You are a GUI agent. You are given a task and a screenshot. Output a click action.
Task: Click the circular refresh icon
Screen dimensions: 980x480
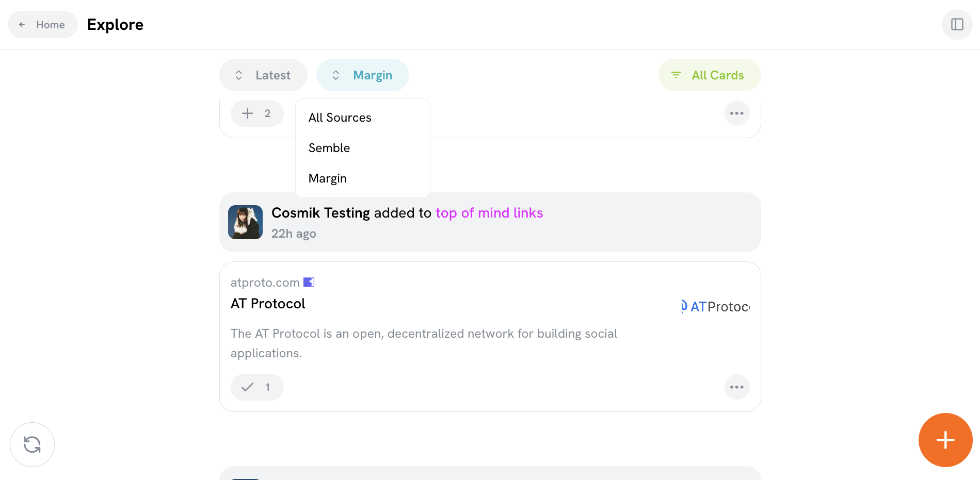point(32,444)
